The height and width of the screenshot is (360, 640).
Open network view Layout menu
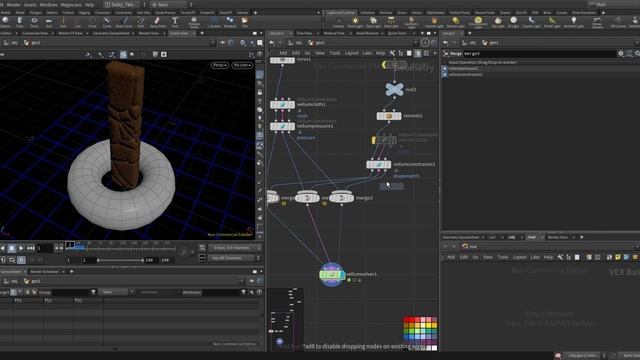pyautogui.click(x=351, y=53)
